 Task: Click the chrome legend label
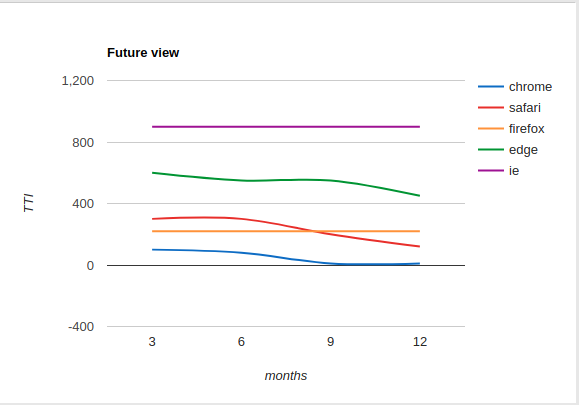click(x=530, y=87)
